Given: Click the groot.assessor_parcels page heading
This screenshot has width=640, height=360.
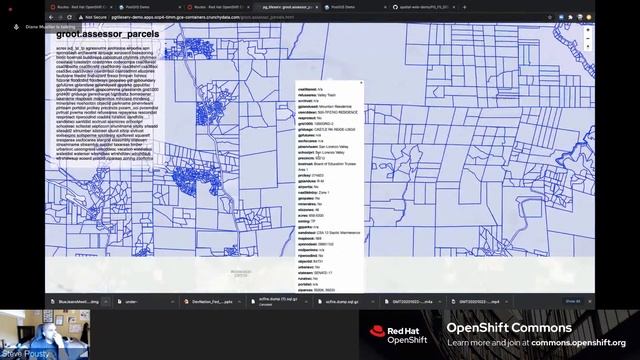Looking at the screenshot, I should [x=108, y=34].
